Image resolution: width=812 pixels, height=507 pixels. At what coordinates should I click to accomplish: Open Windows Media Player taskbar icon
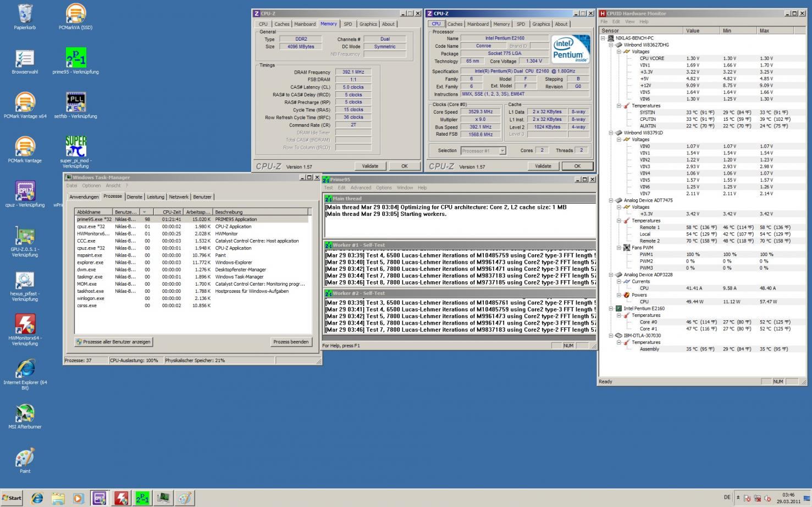[78, 498]
